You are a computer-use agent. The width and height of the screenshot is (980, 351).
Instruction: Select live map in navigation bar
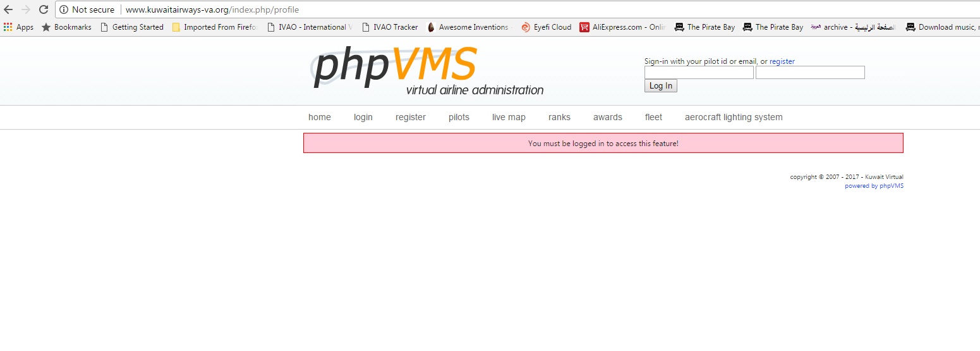pos(509,117)
